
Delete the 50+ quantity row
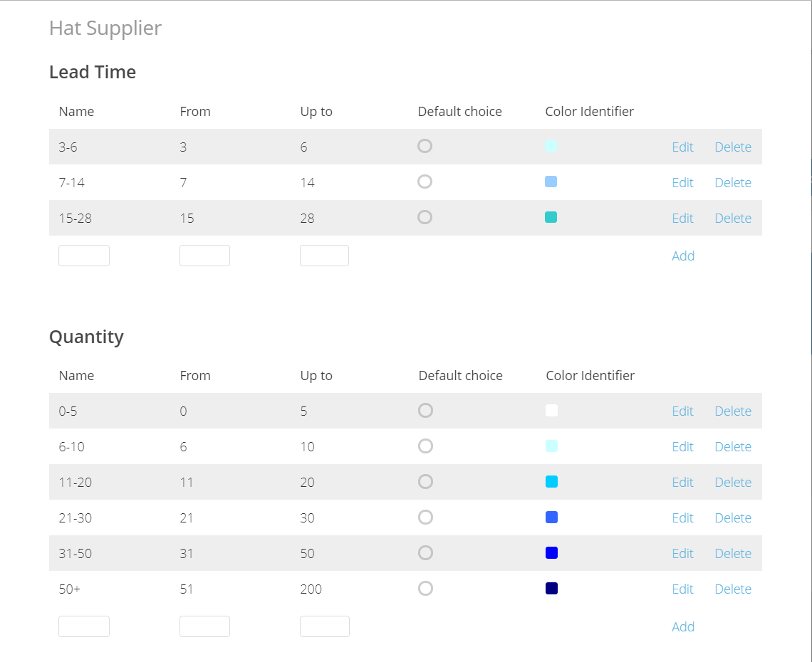(733, 589)
